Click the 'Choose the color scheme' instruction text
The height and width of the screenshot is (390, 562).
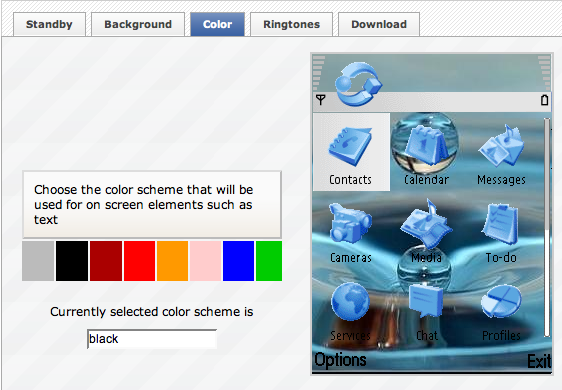pos(144,204)
